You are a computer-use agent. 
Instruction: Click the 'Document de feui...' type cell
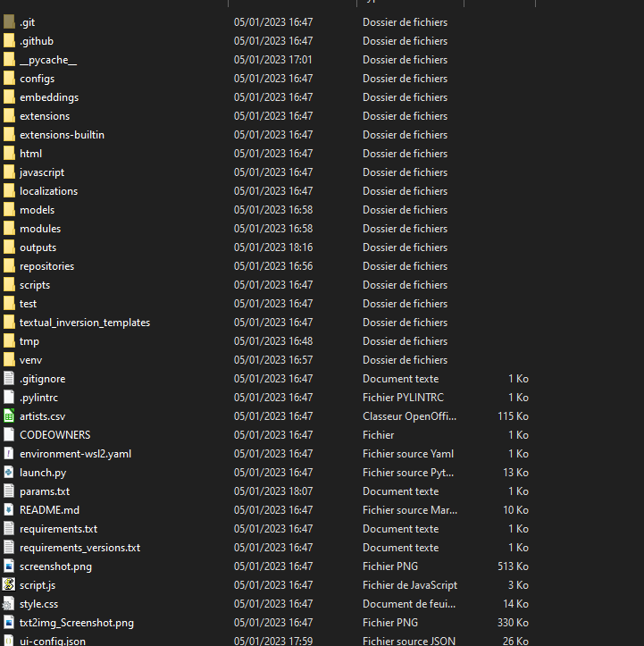(x=409, y=604)
